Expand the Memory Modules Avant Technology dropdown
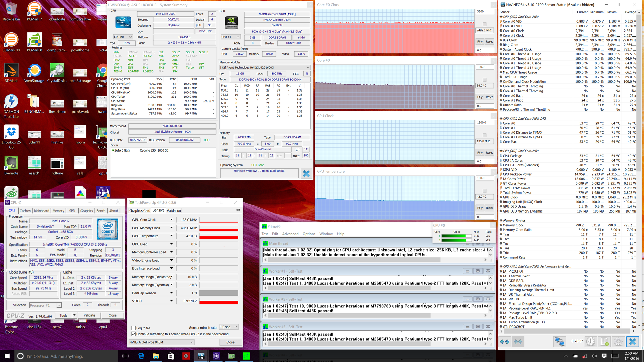644x362 pixels. coord(265,67)
